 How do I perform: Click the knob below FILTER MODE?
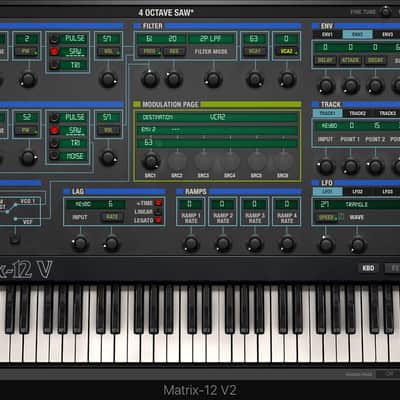pyautogui.click(x=213, y=80)
